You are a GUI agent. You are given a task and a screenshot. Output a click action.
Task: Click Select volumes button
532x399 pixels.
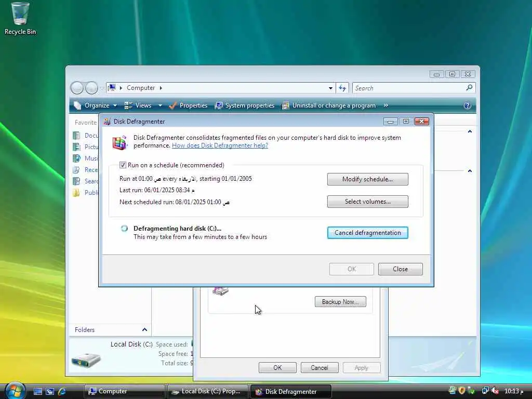click(x=367, y=202)
